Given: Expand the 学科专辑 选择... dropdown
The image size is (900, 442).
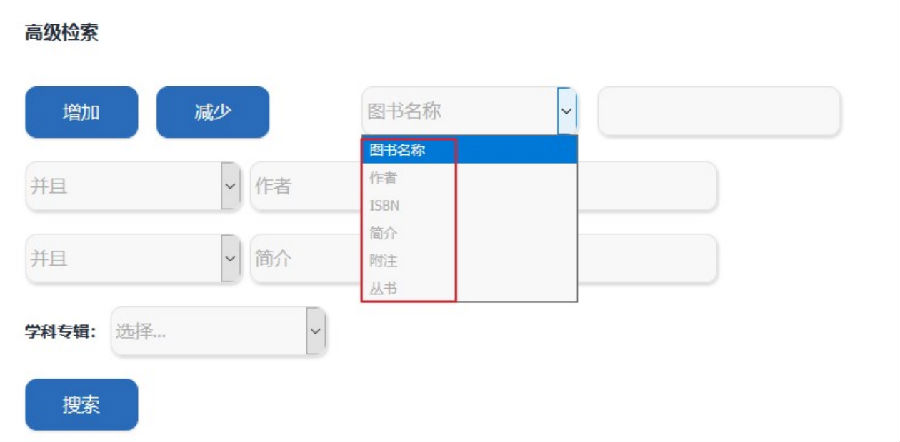Looking at the screenshot, I should 218,331.
